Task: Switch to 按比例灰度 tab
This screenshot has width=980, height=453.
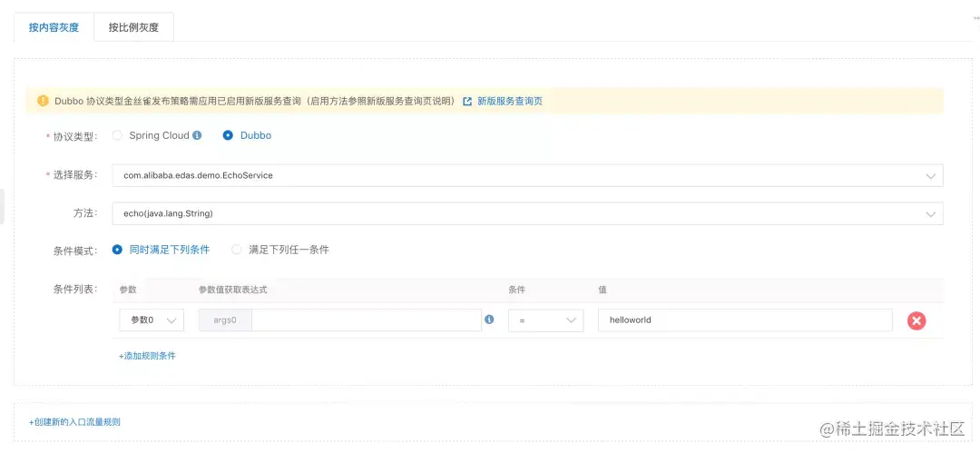Action: pos(133,27)
